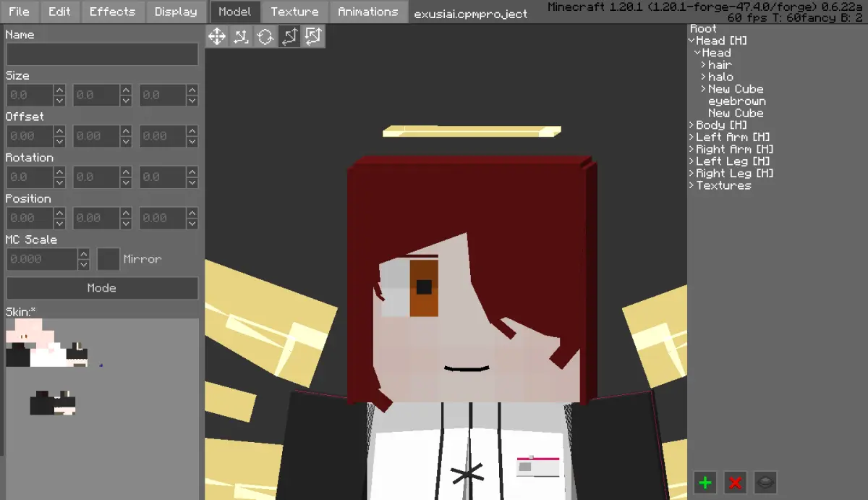This screenshot has height=500, width=868.
Task: Click the green plus add-element icon
Action: 706,482
